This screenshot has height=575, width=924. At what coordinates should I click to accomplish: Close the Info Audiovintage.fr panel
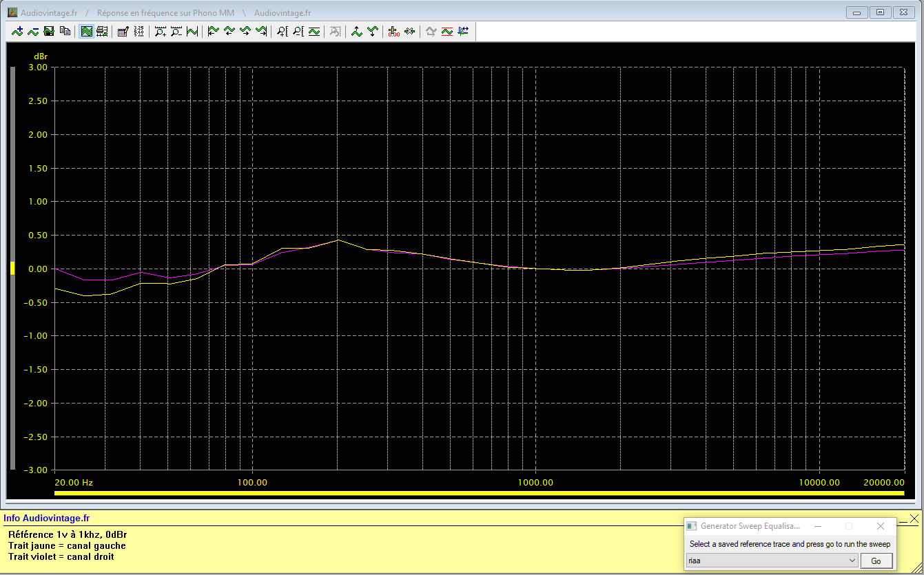click(x=914, y=518)
